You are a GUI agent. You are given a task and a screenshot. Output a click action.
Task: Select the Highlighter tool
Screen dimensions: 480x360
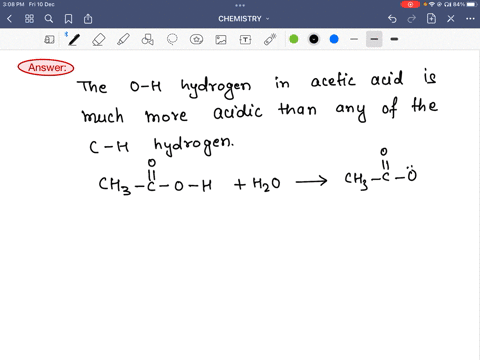click(123, 40)
